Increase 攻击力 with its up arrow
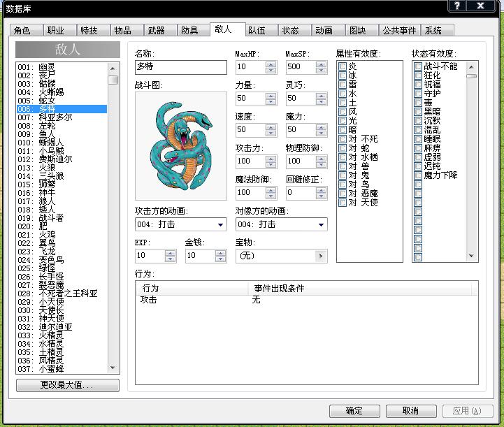 coord(271,159)
